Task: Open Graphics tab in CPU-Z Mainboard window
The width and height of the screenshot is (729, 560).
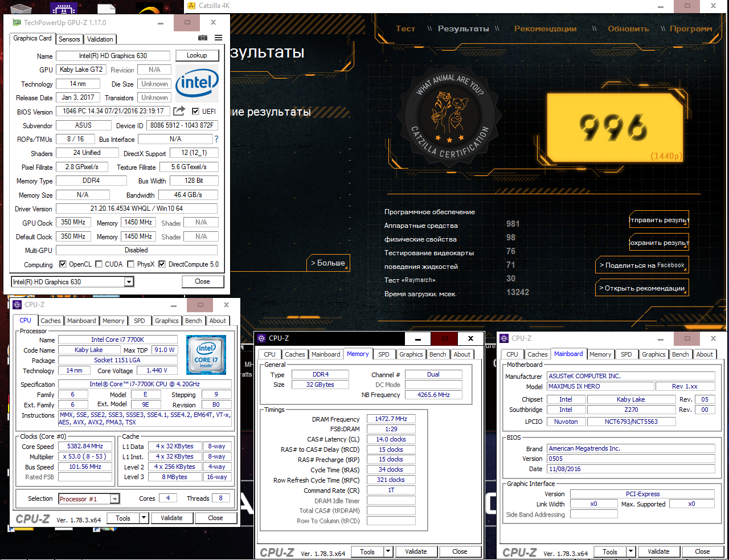Action: (x=653, y=354)
